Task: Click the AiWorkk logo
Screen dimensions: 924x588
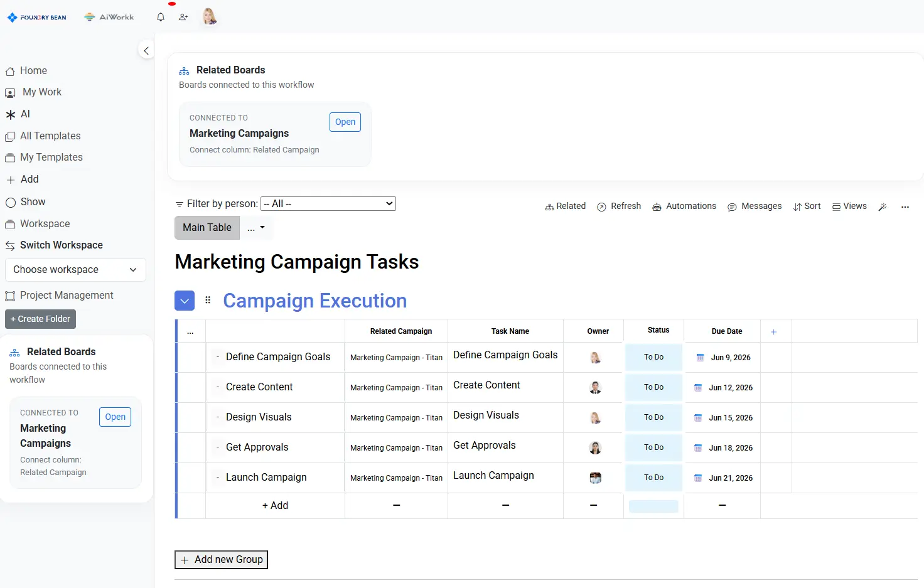Action: point(109,17)
